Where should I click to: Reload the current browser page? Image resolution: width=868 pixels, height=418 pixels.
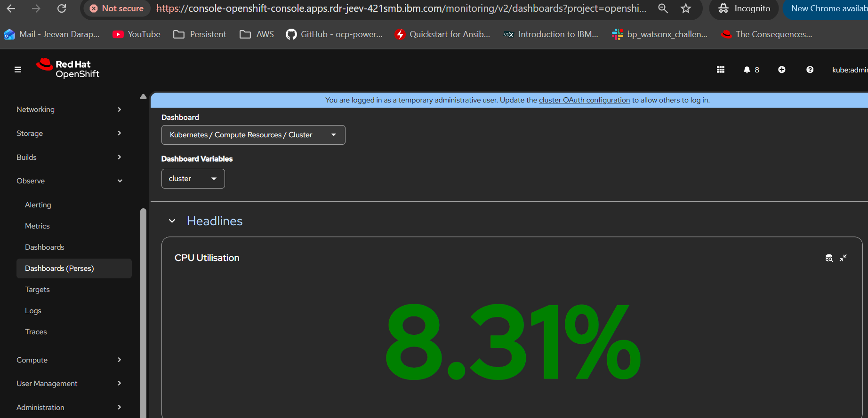pos(61,8)
